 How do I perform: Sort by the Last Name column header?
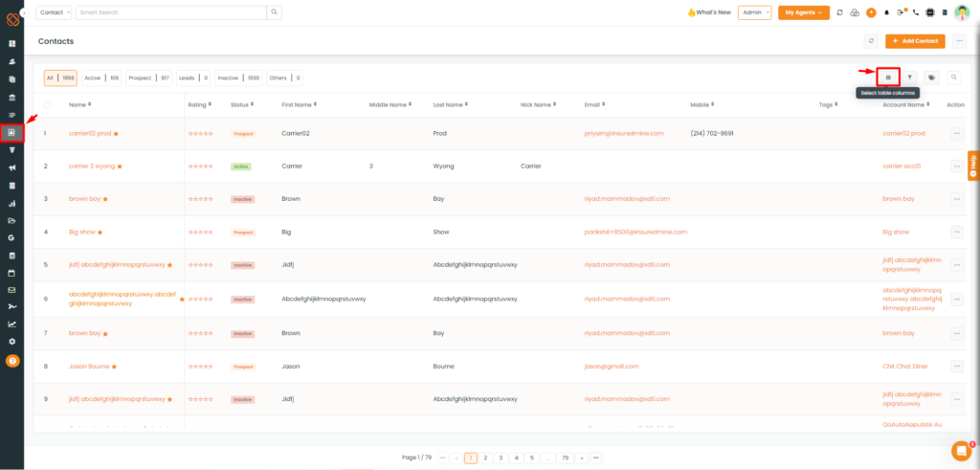[x=451, y=105]
